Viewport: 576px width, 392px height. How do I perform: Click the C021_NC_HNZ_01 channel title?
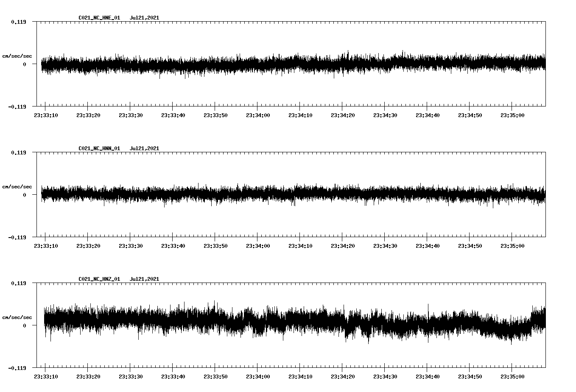coord(98,278)
